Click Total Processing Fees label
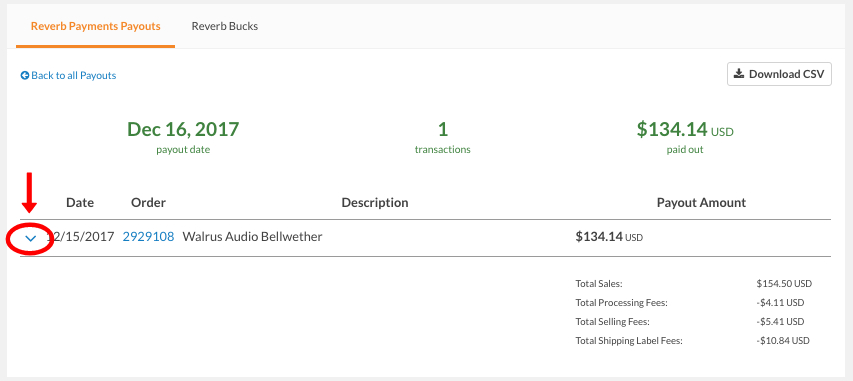Image resolution: width=853 pixels, height=381 pixels. [621, 303]
